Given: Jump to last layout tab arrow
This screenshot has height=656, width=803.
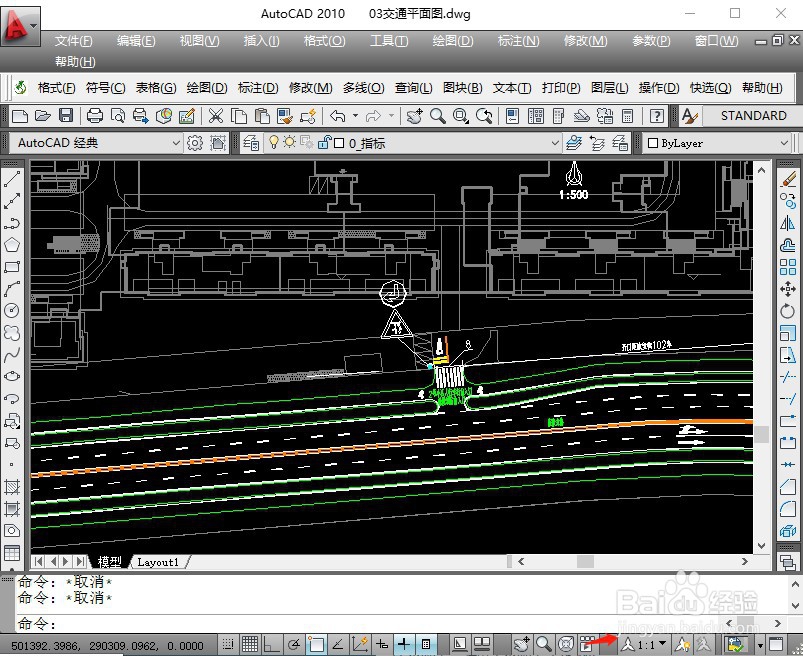Looking at the screenshot, I should [80, 562].
